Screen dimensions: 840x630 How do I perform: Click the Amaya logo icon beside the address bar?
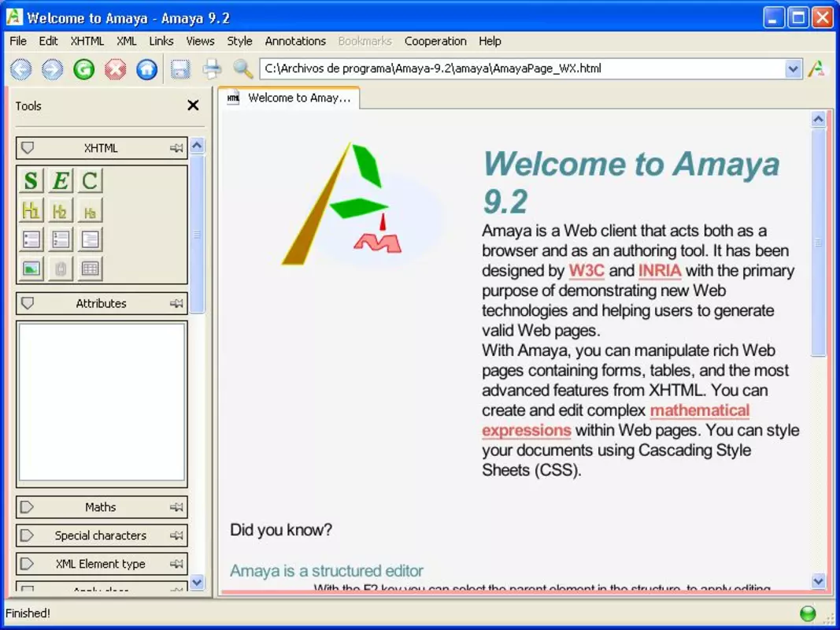[816, 69]
